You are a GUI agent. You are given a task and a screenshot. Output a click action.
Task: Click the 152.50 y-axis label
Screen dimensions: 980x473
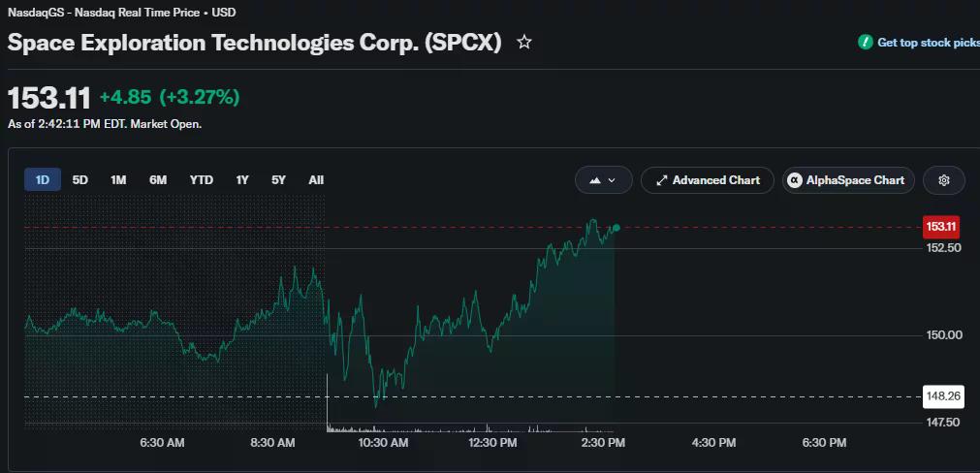(x=943, y=248)
